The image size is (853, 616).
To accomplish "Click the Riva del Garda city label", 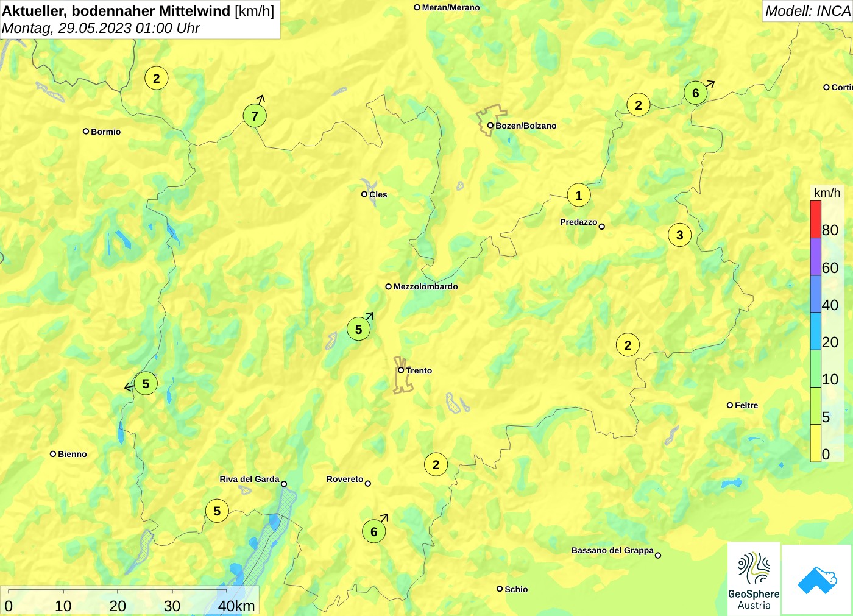I will coord(249,479).
